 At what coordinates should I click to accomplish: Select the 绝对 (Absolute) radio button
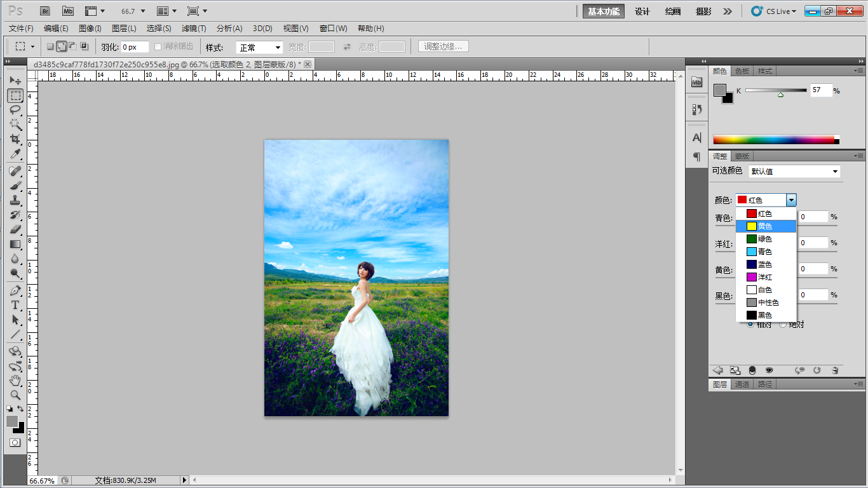pos(783,325)
